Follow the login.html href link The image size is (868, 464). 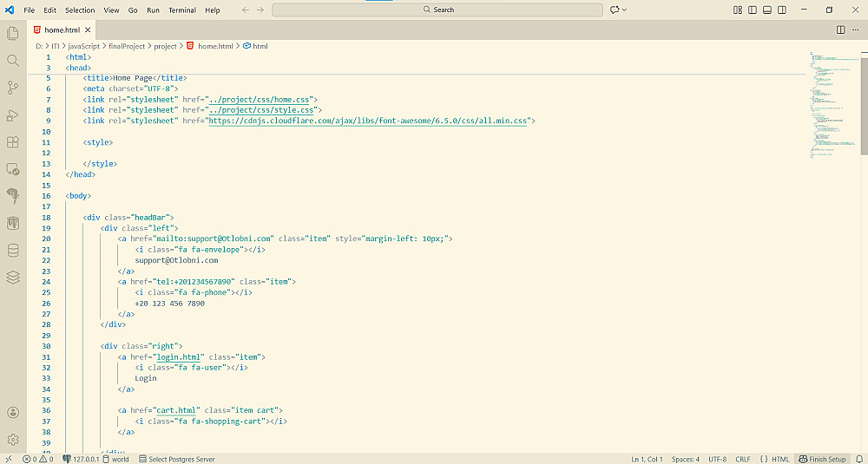coord(178,357)
